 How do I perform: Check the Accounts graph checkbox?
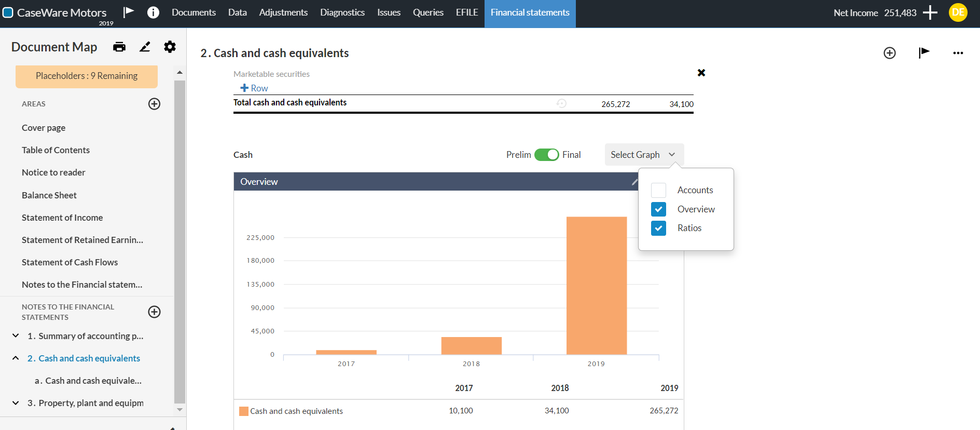(658, 191)
